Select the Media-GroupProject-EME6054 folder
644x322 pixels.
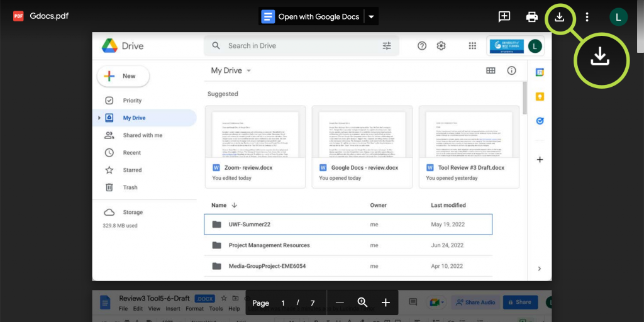point(348,266)
